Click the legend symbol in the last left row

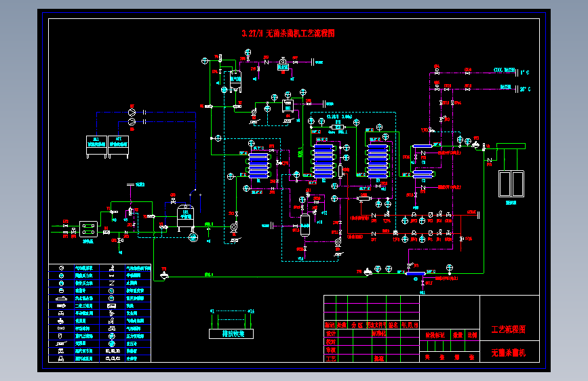[x=61, y=359]
